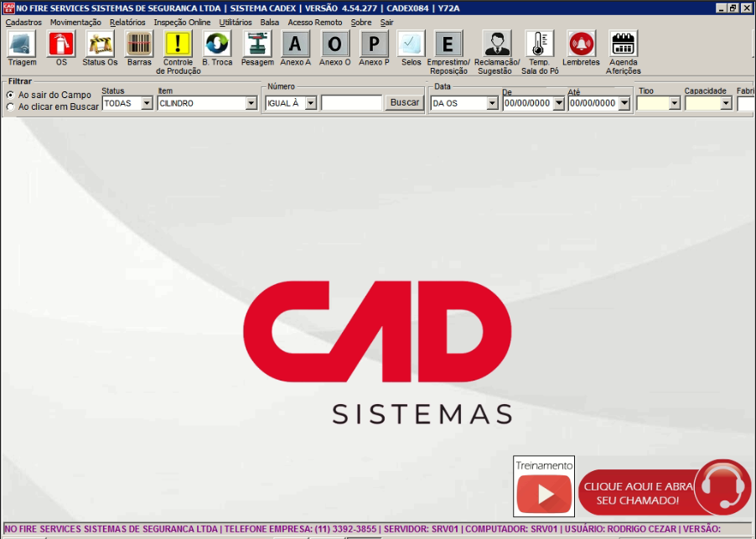Restore down the CADEX window
756x539 pixels.
tap(733, 8)
